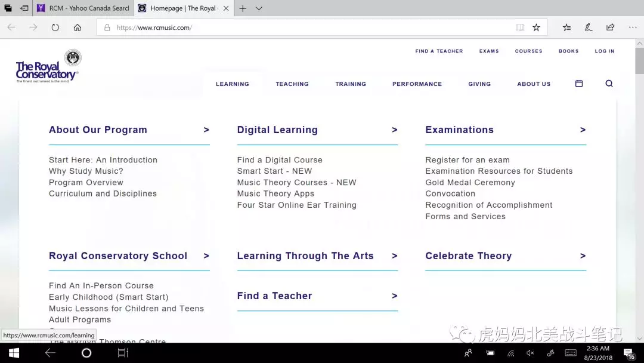Open Find a Digital Course link
Viewport: 644px width, 363px height.
pos(280,160)
